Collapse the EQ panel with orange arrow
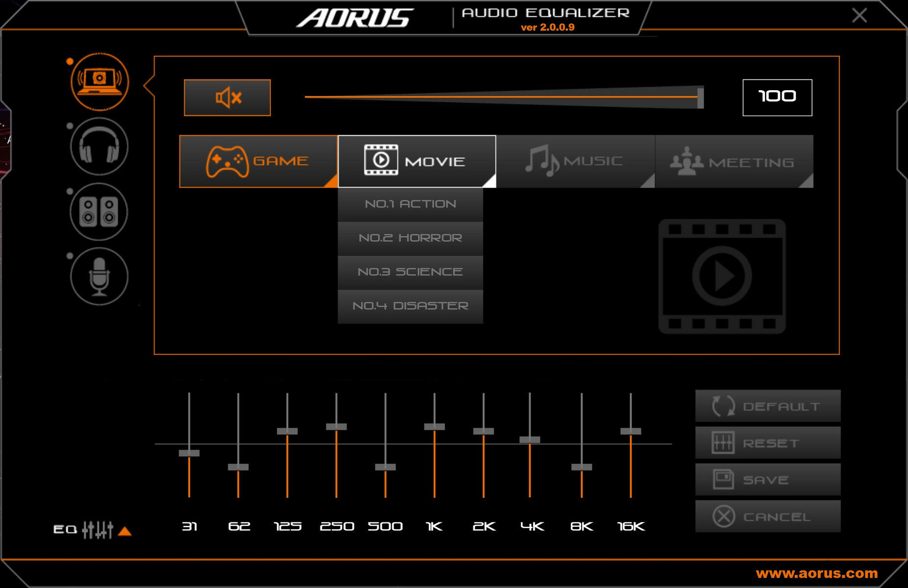Viewport: 908px width, 588px height. point(125,531)
